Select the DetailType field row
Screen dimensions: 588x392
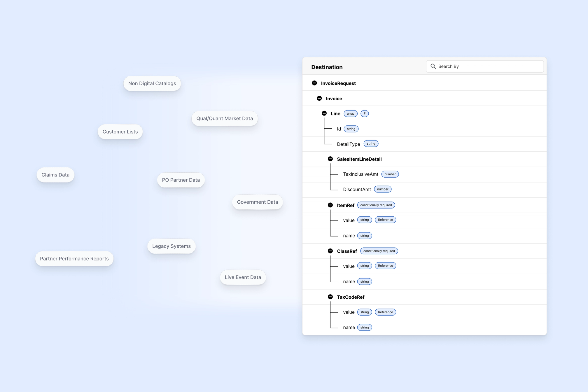pos(348,144)
